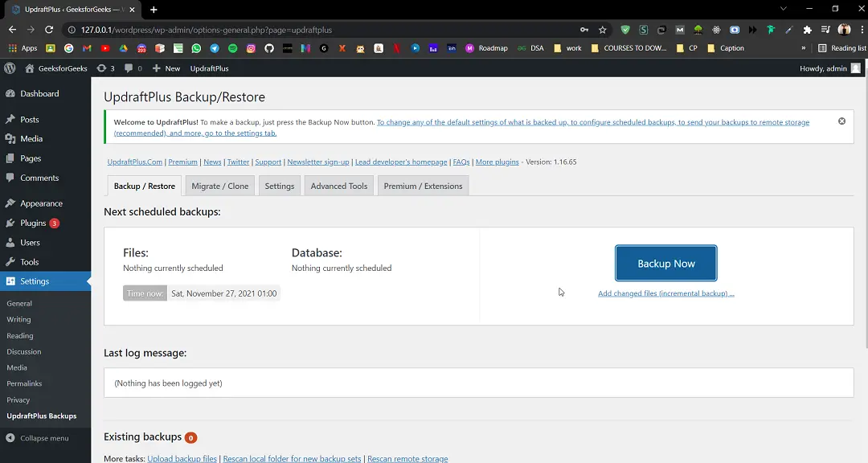Open the UpdraftPlus admin bar menu
Image resolution: width=868 pixels, height=463 pixels.
click(x=209, y=68)
